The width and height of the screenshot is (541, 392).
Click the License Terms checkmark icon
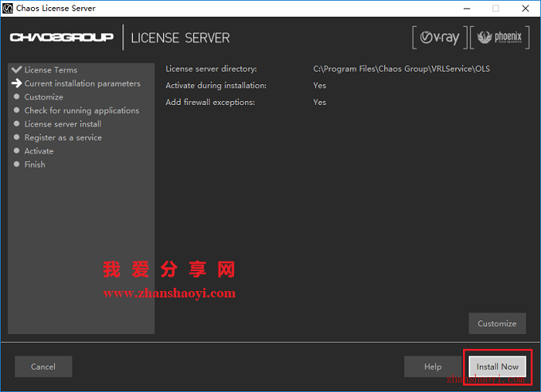pos(16,70)
